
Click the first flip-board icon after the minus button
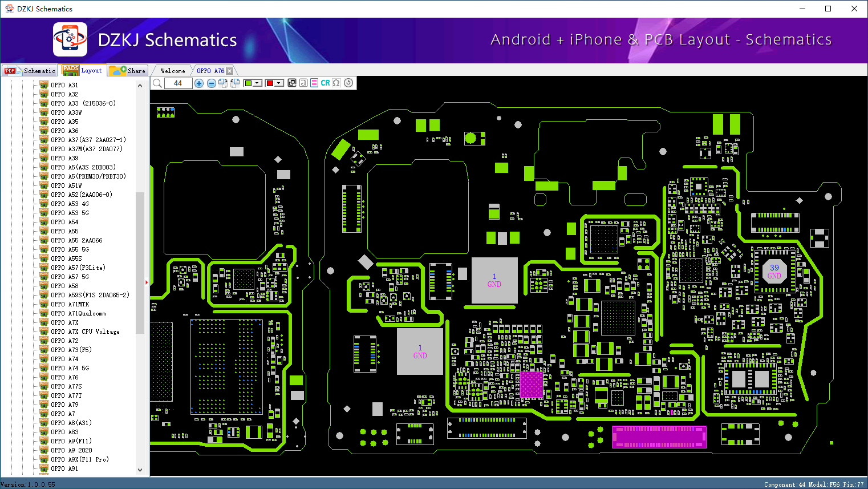[223, 83]
